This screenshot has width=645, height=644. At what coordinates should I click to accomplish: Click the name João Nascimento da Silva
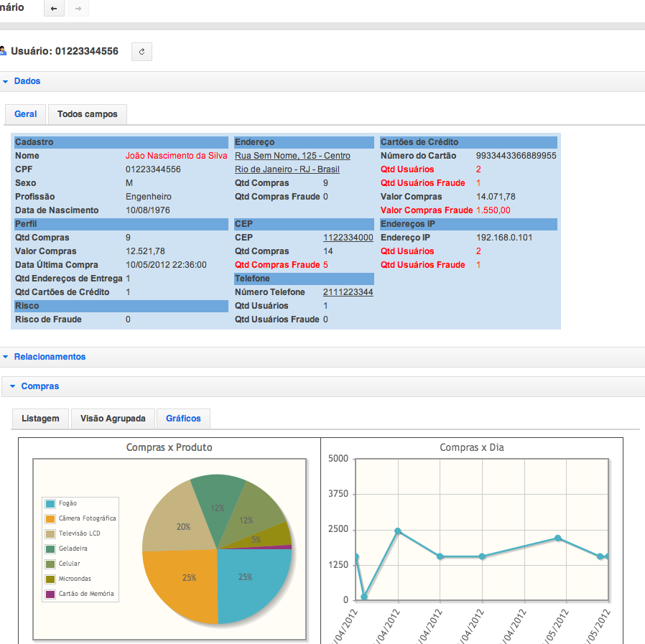[177, 156]
